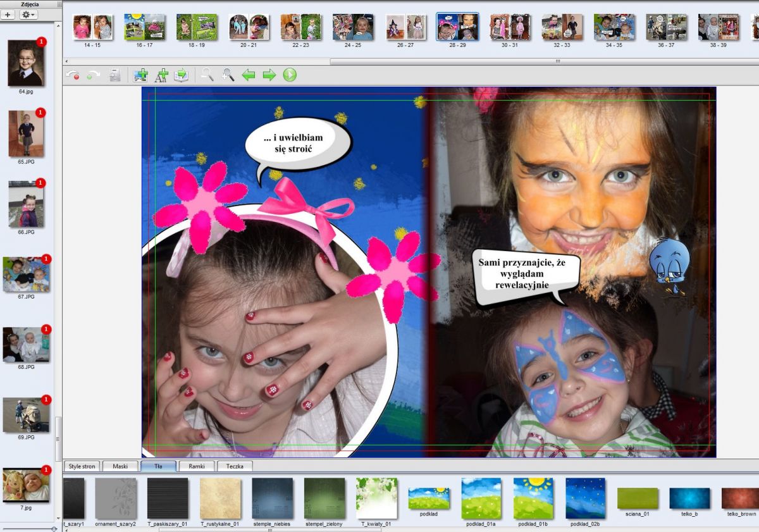759x532 pixels.
Task: Select photo 66.JPG in the photo list
Action: 26,204
